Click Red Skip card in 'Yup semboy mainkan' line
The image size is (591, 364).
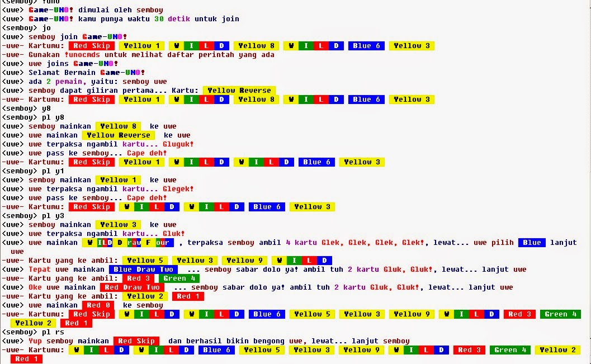tap(136, 341)
